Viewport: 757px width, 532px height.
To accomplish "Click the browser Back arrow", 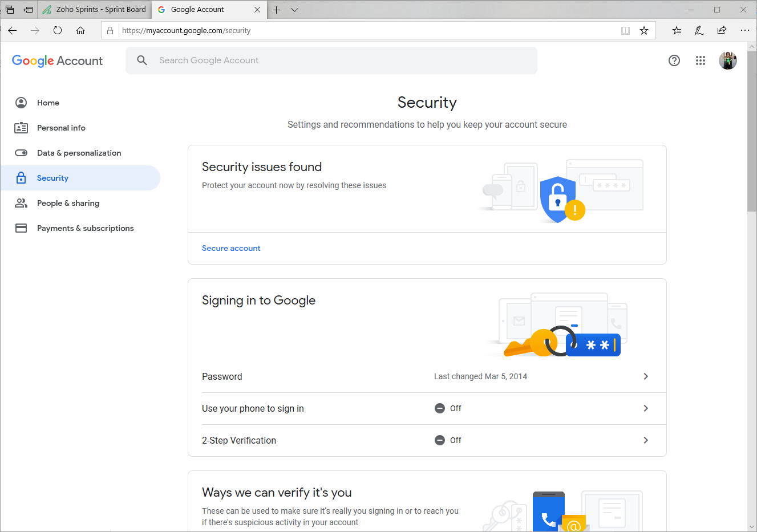I will click(13, 31).
